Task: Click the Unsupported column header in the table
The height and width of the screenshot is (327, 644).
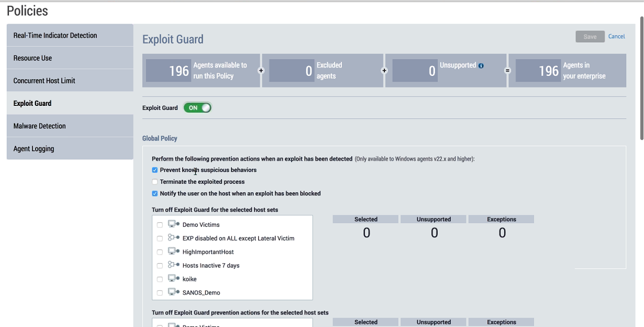Action: click(434, 219)
